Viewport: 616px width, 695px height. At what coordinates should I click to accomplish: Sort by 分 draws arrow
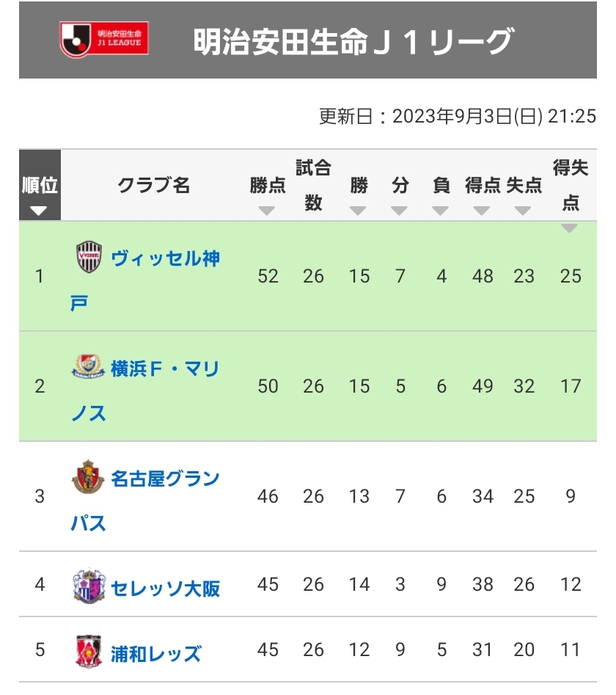tap(400, 211)
